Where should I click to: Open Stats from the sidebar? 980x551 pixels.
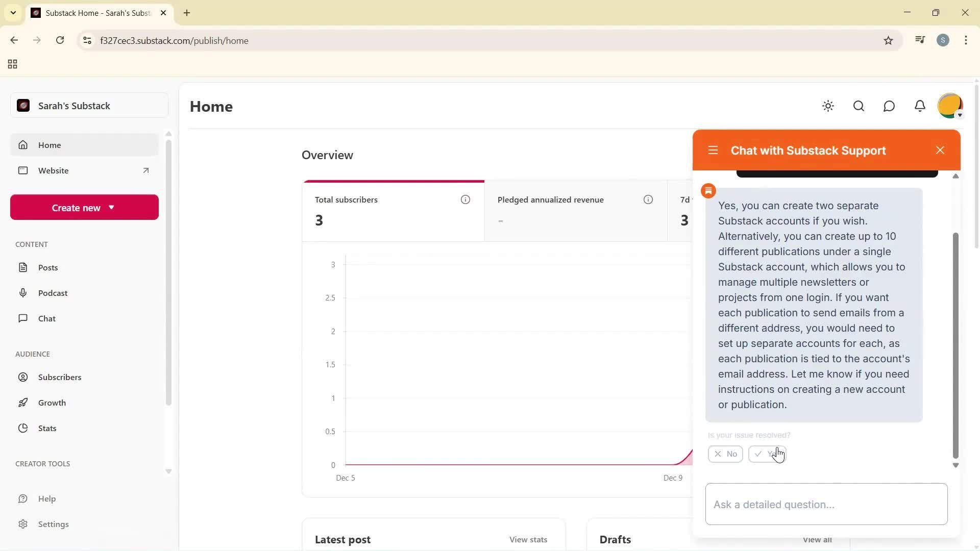(x=46, y=428)
